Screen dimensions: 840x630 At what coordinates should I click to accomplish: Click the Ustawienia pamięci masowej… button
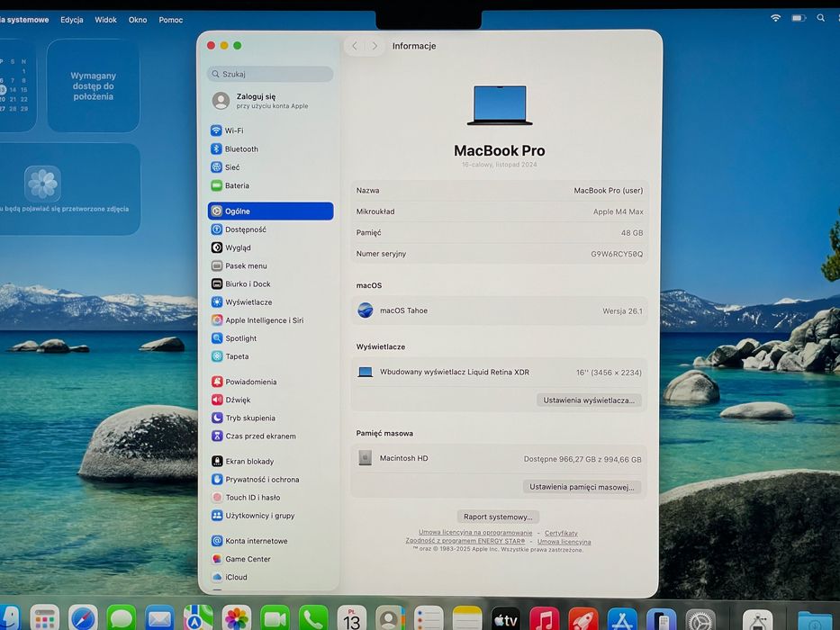tap(582, 487)
